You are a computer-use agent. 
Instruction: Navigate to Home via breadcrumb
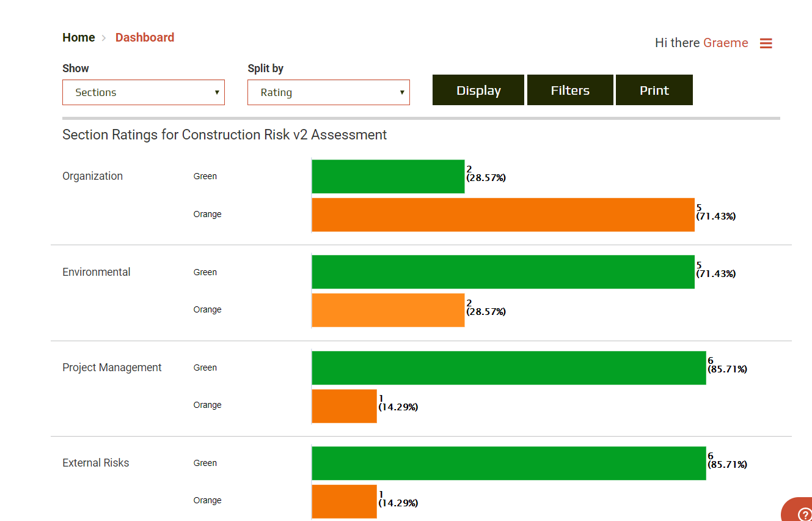coord(78,37)
